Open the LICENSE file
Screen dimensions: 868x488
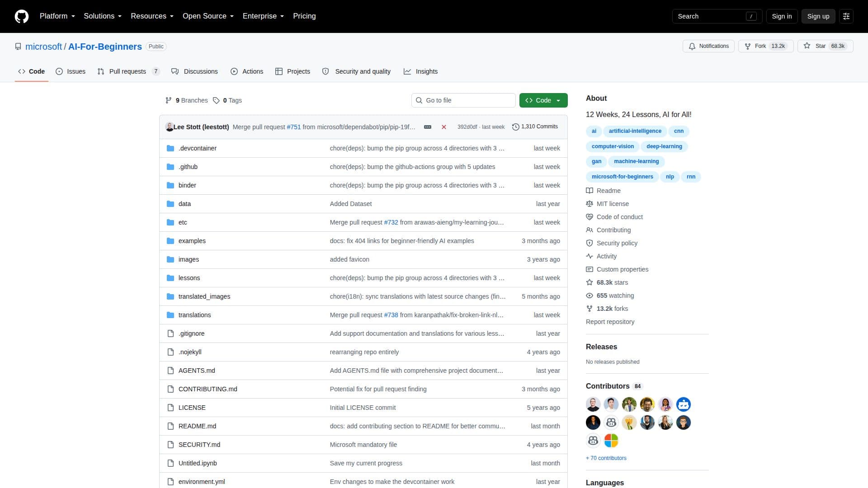point(192,408)
